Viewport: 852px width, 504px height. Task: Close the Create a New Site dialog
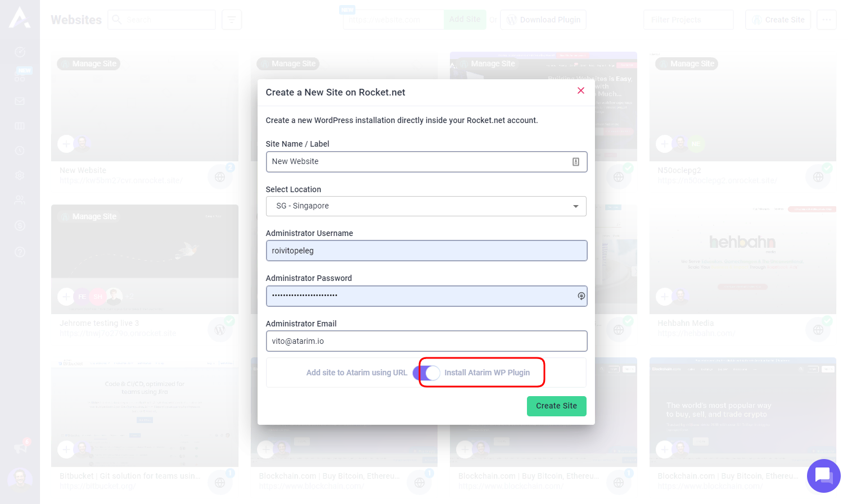(x=581, y=90)
